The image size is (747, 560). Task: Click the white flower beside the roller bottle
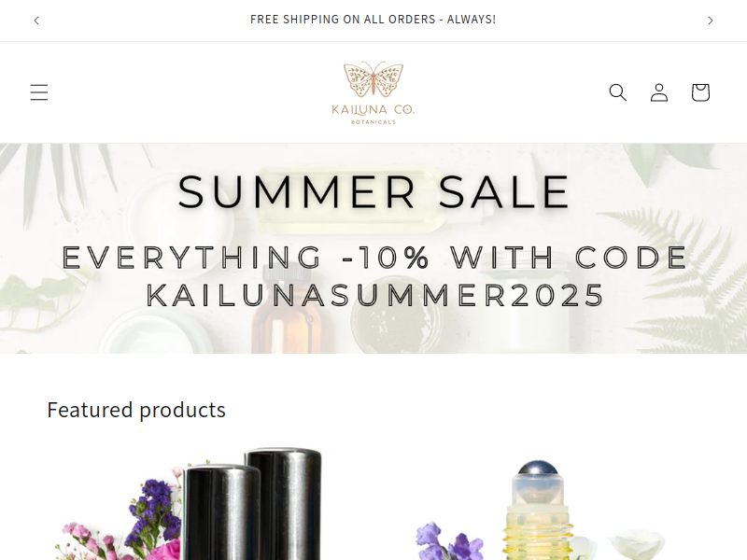point(638,545)
